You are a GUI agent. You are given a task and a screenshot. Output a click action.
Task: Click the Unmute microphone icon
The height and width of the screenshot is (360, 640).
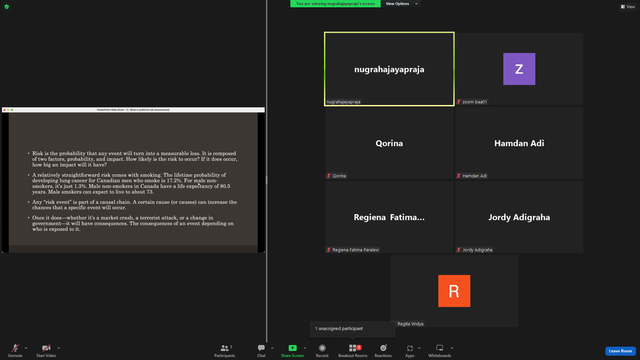(x=15, y=348)
